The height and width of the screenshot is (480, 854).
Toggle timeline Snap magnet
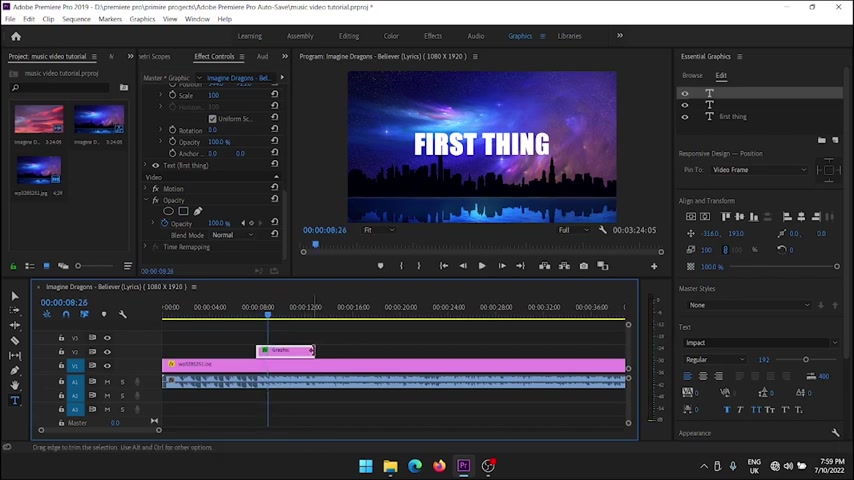pyautogui.click(x=66, y=314)
